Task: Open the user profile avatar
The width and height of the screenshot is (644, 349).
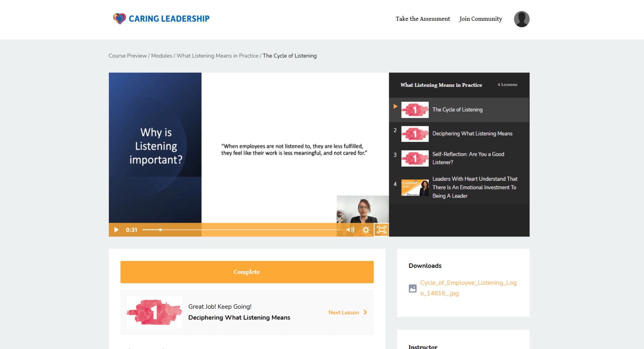Action: coord(521,19)
